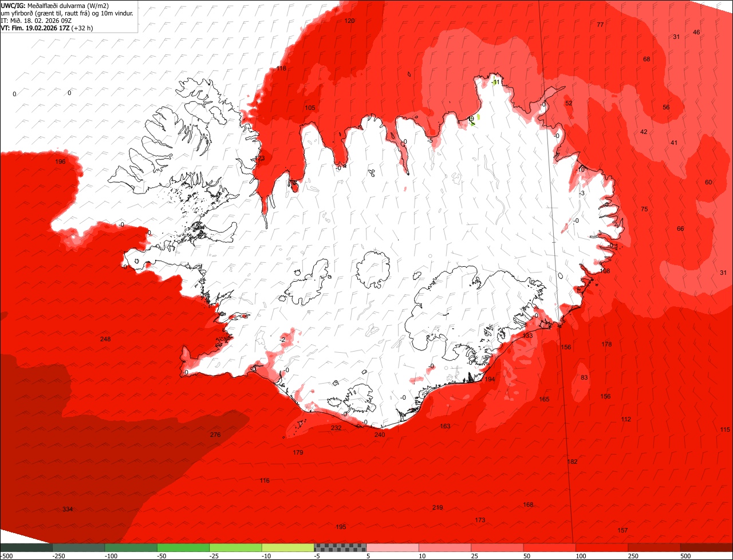Click the map value '163'
The width and height of the screenshot is (733, 560).
(445, 427)
